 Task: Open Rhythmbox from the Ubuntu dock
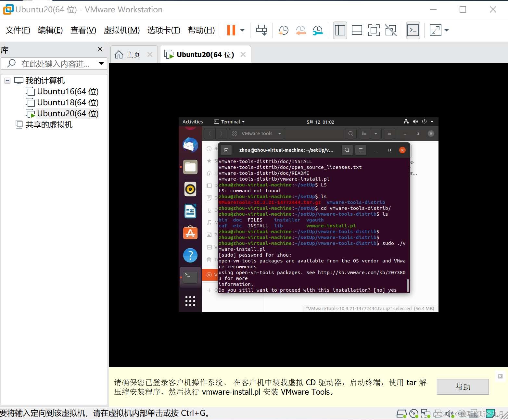coord(190,189)
